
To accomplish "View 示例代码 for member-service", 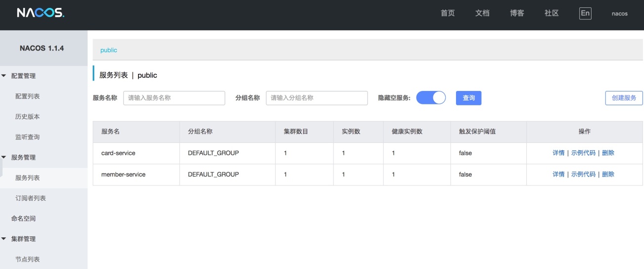I will point(583,175).
